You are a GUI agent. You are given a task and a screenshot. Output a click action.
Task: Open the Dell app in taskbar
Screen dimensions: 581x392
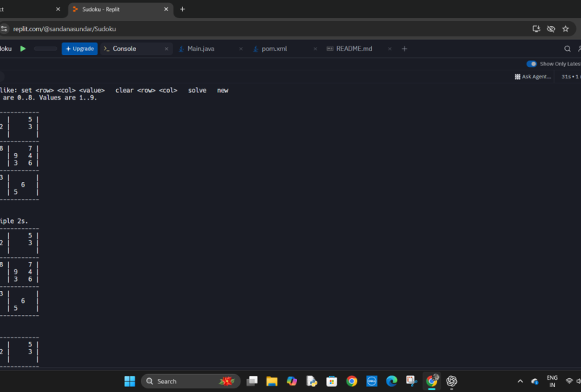[372, 381]
